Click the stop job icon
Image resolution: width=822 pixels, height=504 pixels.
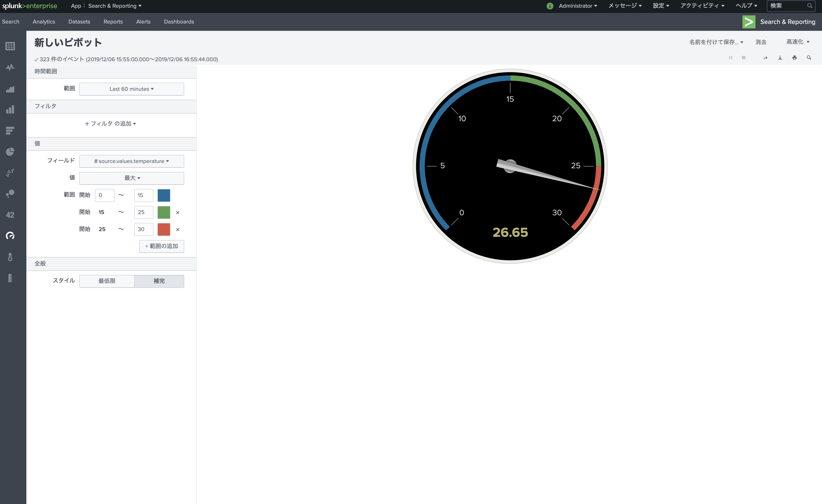[x=744, y=58]
